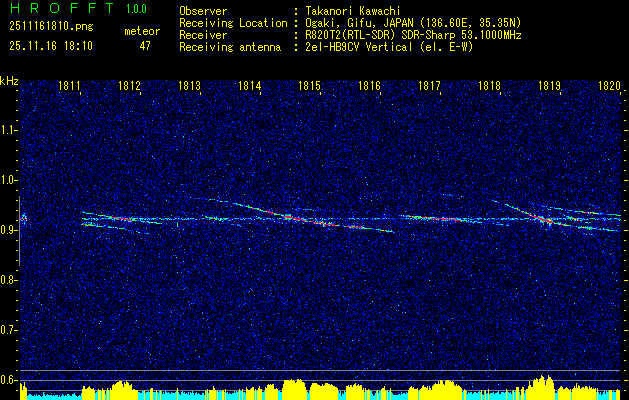Click the HROFFT program title
Screen dimensions: 629x400
[x=62, y=8]
